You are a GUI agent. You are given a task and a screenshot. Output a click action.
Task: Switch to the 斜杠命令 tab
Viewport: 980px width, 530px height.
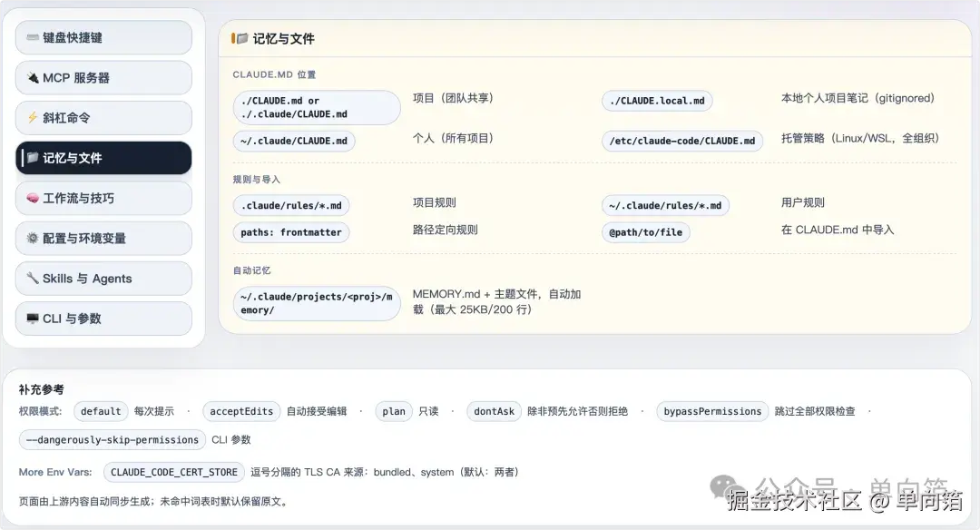point(103,117)
